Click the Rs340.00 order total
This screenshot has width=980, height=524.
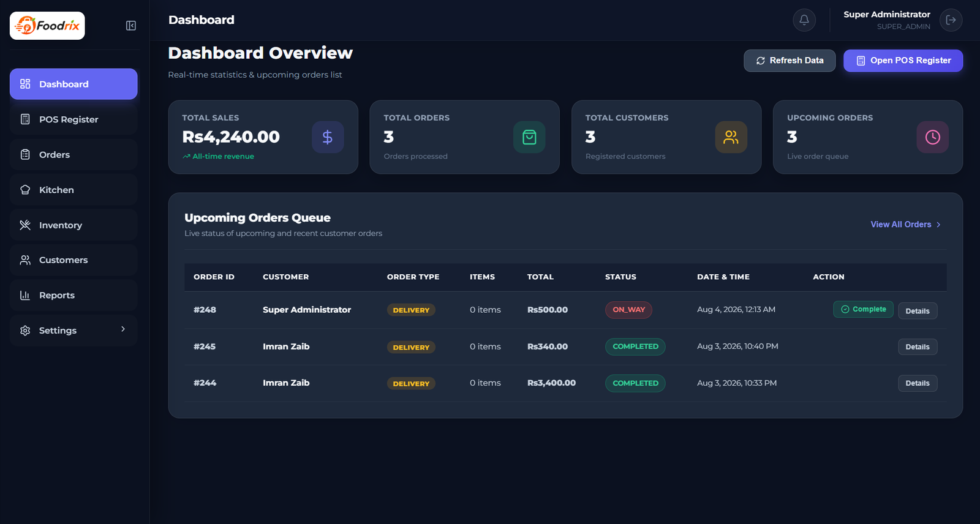[548, 346]
